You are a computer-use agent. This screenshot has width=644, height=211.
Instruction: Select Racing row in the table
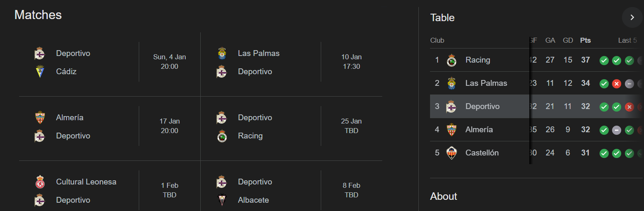coord(478,60)
